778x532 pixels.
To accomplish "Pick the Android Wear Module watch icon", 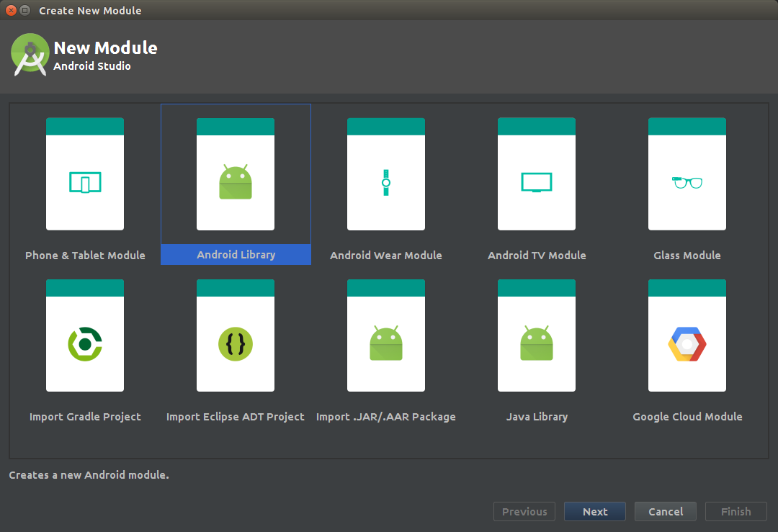I will (x=386, y=173).
